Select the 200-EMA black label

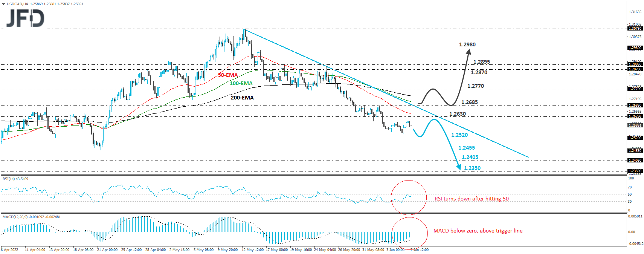242,98
